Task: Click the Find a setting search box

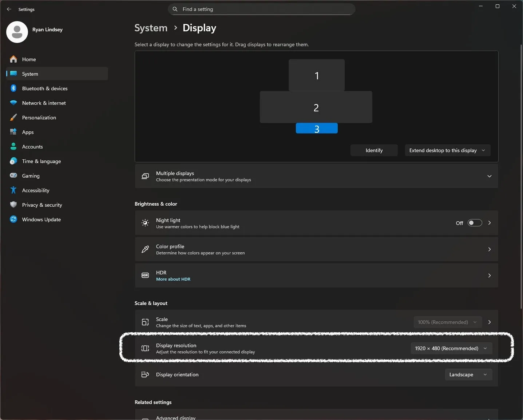Action: click(x=261, y=9)
